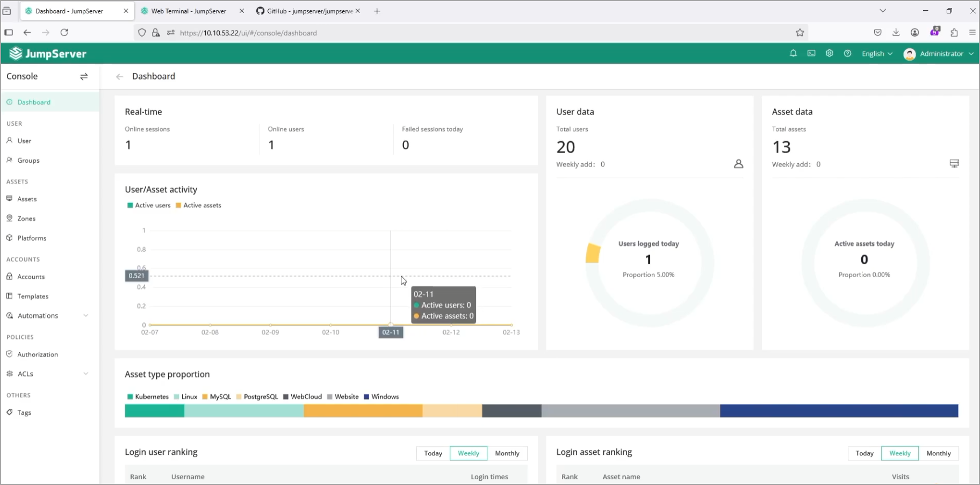Click the Users logged today donut chart
This screenshot has height=485, width=980.
pos(649,263)
